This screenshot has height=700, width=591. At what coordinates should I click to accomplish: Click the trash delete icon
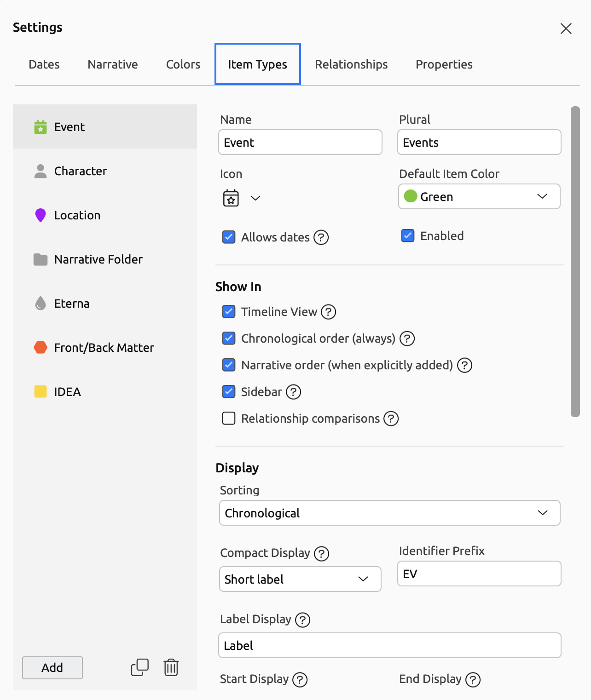(171, 667)
